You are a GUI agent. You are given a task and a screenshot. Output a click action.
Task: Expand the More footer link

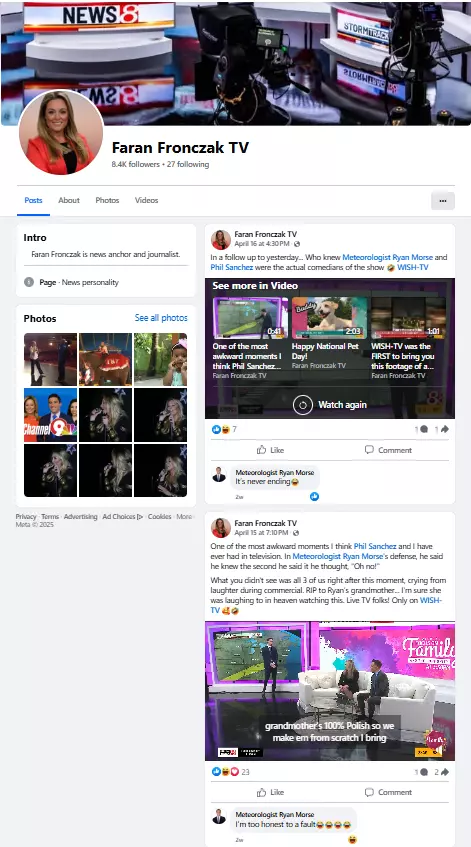pyautogui.click(x=184, y=516)
